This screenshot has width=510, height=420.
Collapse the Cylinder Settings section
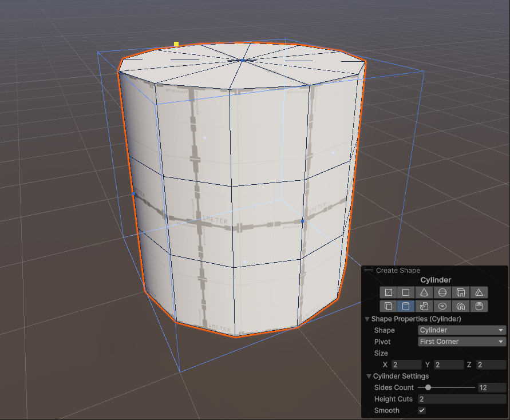[x=369, y=376]
